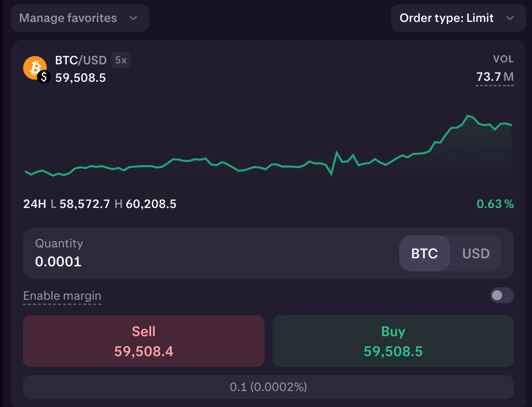
Task: Switch quantity unit to BTC
Action: (425, 253)
